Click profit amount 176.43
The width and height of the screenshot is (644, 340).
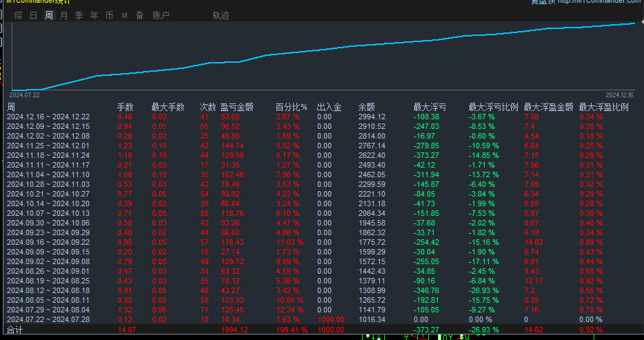pyautogui.click(x=232, y=242)
